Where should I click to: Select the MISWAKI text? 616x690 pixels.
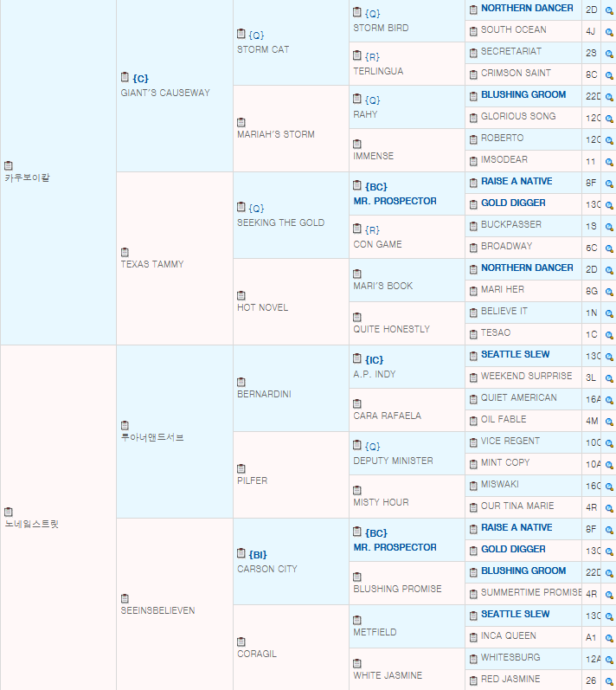click(x=500, y=484)
